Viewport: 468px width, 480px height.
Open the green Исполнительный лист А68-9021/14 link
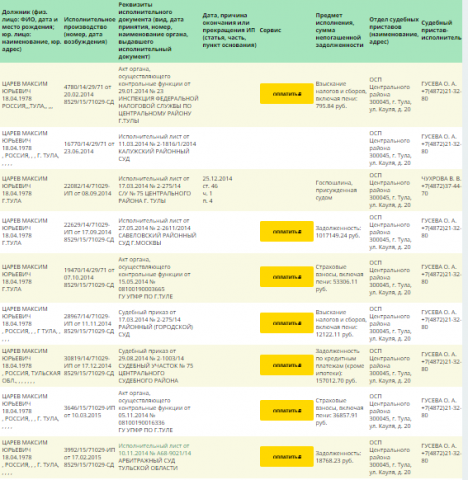(x=155, y=449)
